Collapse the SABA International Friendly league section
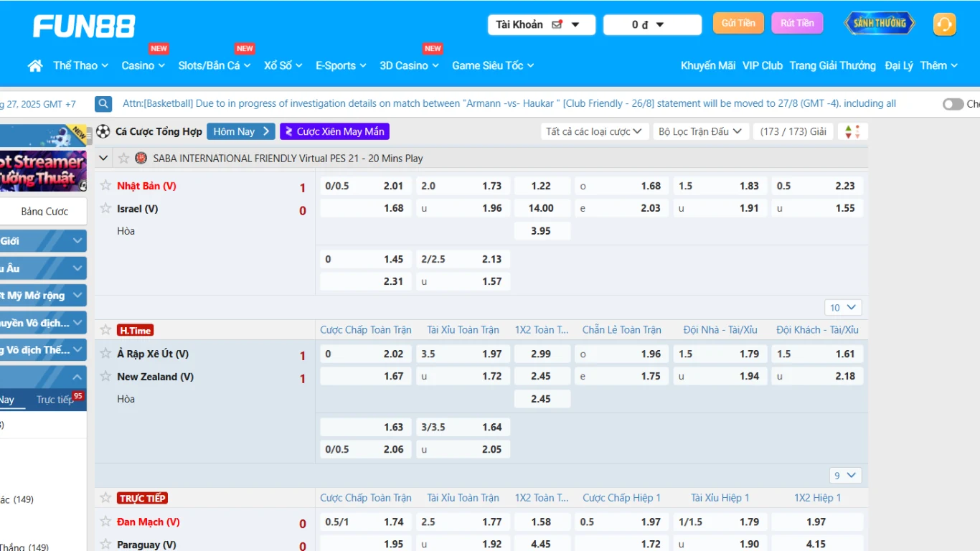This screenshot has height=551, width=980. pos(104,159)
